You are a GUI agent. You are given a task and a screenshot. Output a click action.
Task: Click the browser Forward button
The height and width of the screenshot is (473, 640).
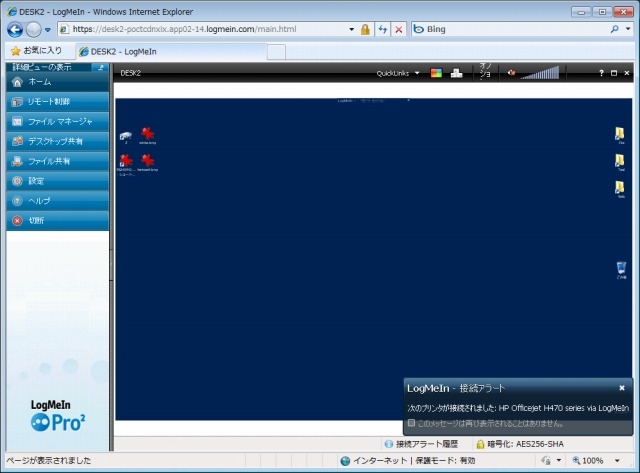pyautogui.click(x=33, y=29)
